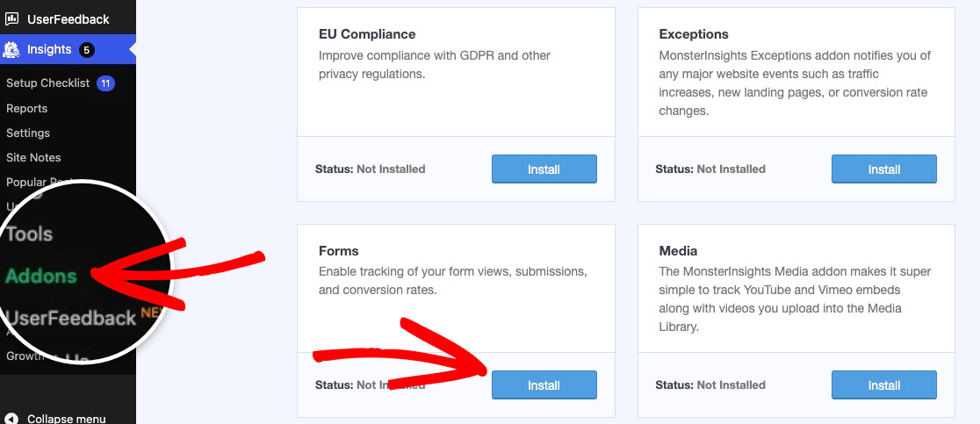Screen dimensions: 980x424
Task: Click the UserFeedback chart icon in sidebar
Action: pos(11,18)
